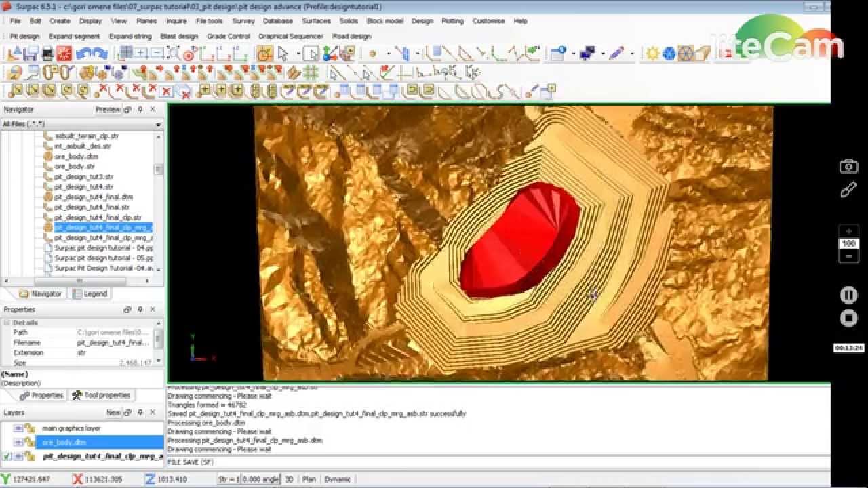Toggle visibility icon of pit_design_tut4_final_clp_mrg layer

pyautogui.click(x=18, y=457)
